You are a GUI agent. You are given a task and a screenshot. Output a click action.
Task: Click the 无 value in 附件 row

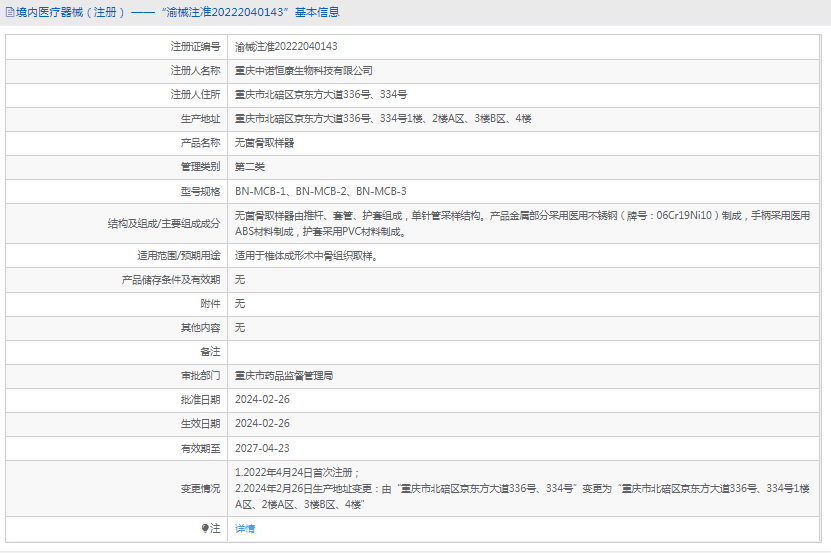[x=240, y=304]
